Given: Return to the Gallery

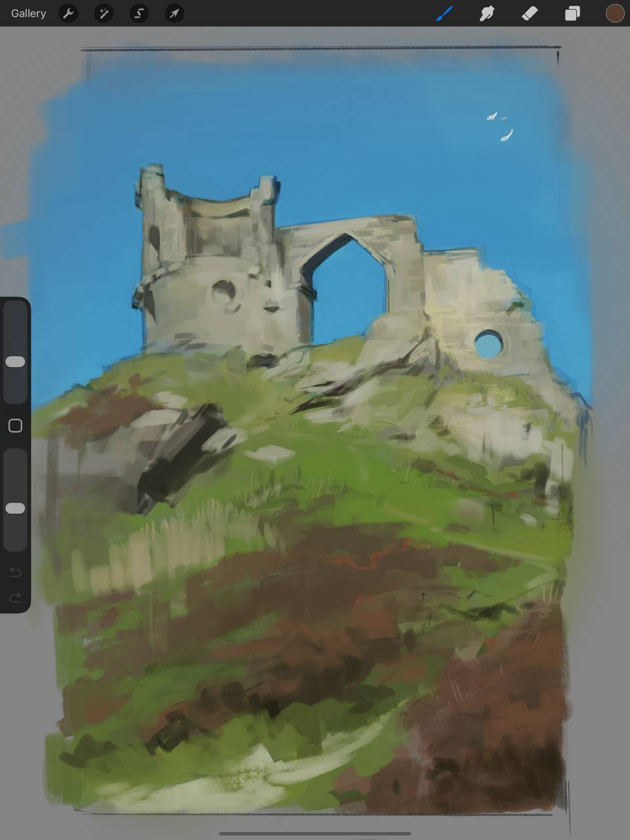Looking at the screenshot, I should click(x=28, y=13).
